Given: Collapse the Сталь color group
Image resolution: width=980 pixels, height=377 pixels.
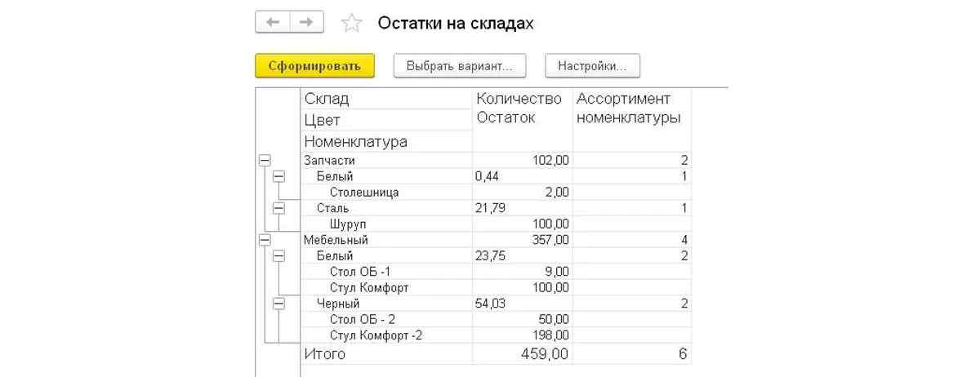Looking at the screenshot, I should click(279, 208).
